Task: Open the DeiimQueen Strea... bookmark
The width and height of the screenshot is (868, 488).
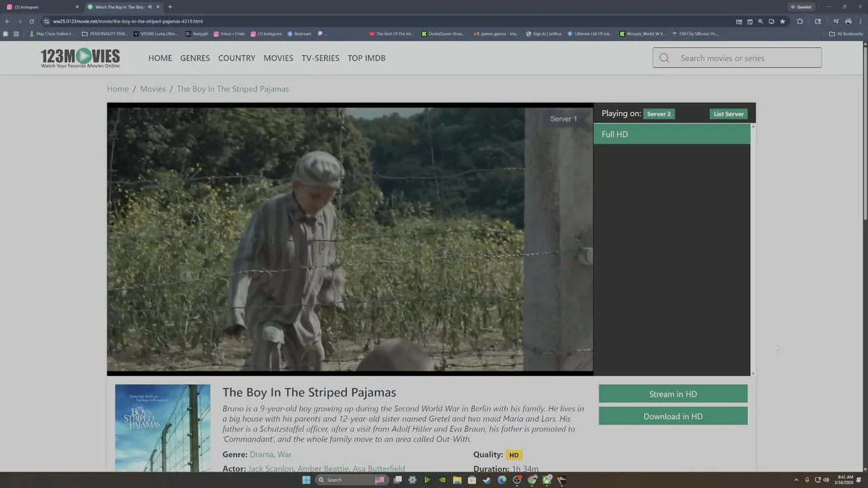Action: click(443, 33)
